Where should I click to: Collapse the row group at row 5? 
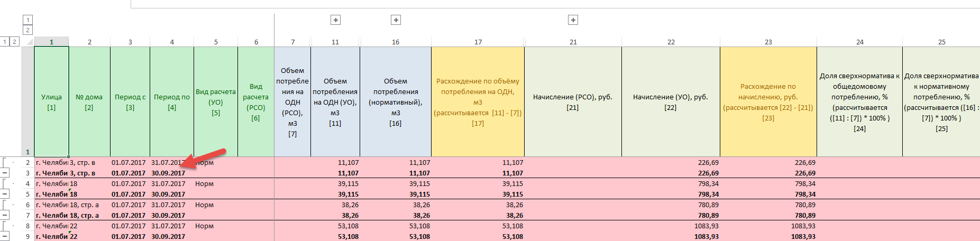[x=5, y=194]
